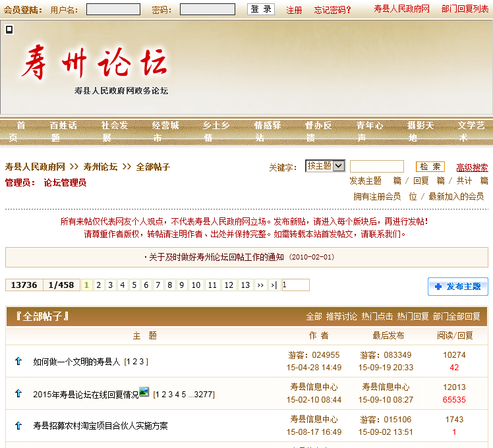The image size is (493, 448).
Task: Click the pinned arrow icon beside 寿县招募农村淘宝项目合伙人实施方案
Action: pyautogui.click(x=18, y=426)
